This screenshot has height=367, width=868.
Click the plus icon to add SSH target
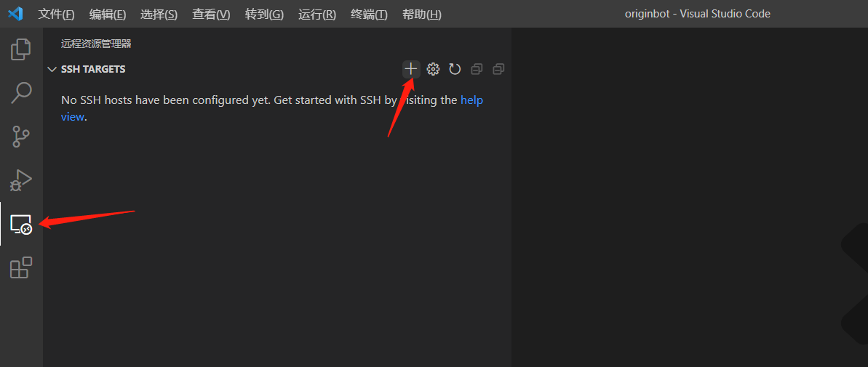[x=411, y=69]
